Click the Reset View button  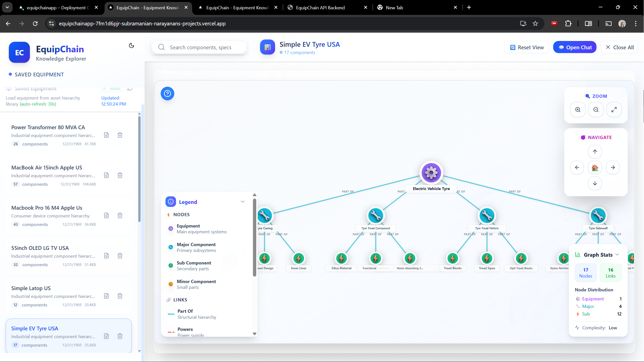(x=527, y=47)
